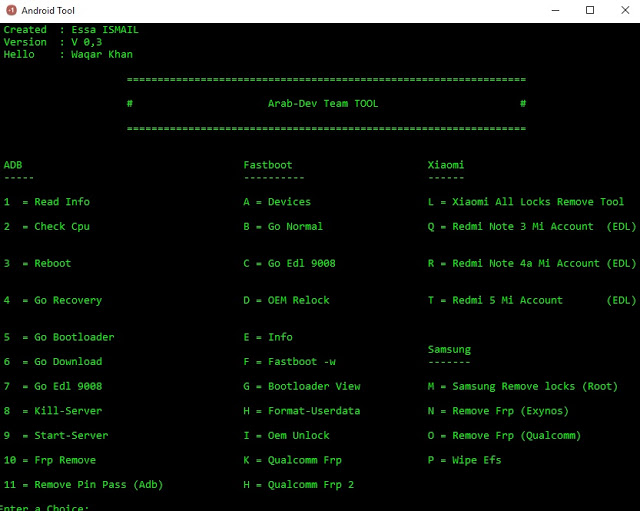Screen dimensions: 640x511
Task: Click 'Samsung Remove locks (Root)' text
Action: coord(535,386)
